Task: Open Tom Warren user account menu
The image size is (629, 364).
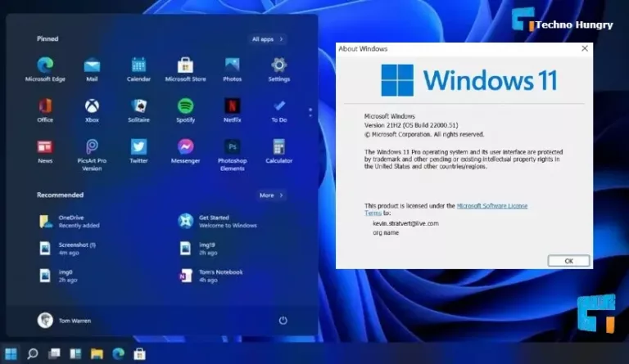Action: 64,321
